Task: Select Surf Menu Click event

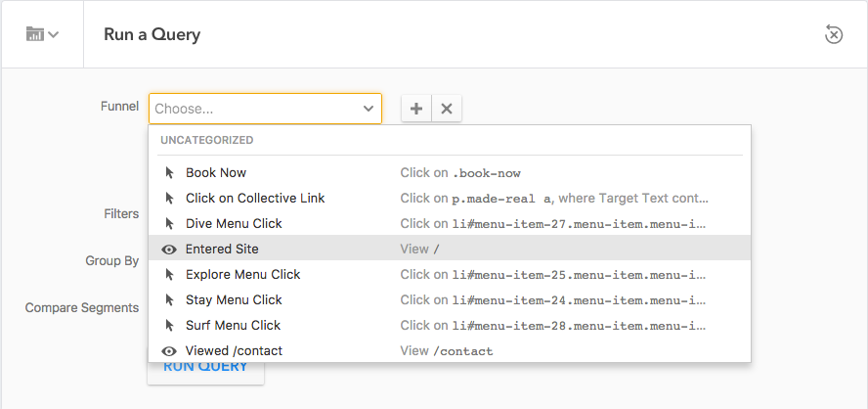Action: point(233,326)
